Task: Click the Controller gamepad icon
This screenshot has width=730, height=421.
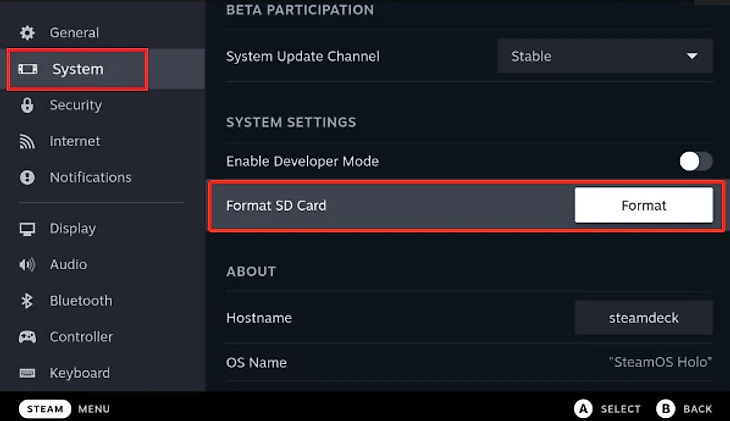Action: click(27, 337)
